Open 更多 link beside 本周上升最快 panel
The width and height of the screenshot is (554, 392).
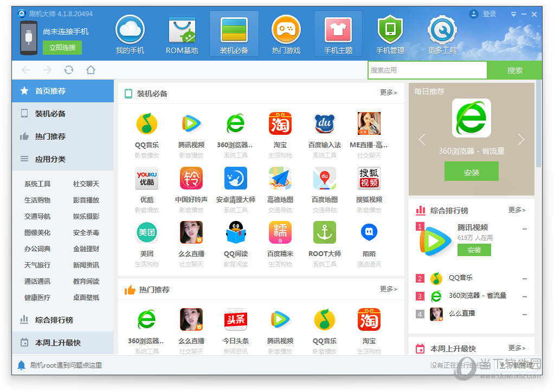point(517,348)
